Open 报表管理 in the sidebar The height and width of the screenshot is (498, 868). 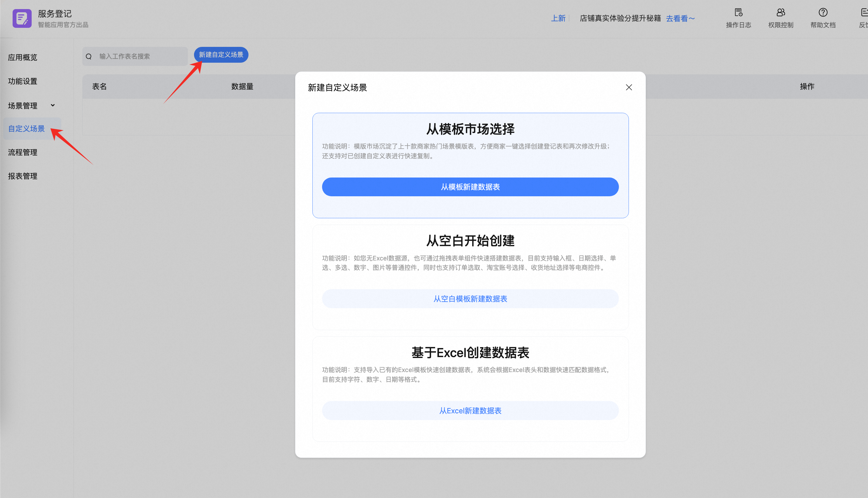pyautogui.click(x=23, y=176)
